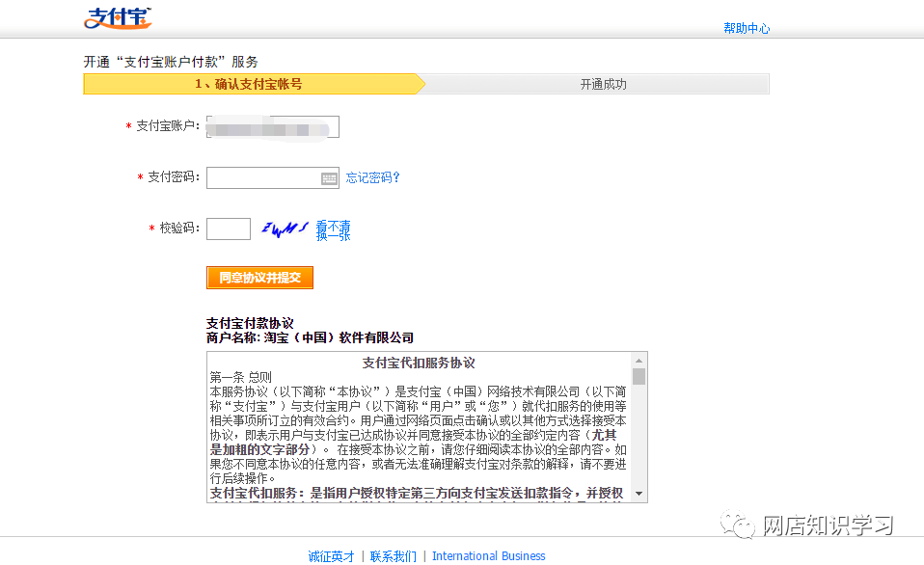Viewport: 924px width, 565px height.
Task: Open 联系我们 footer link
Action: pyautogui.click(x=394, y=556)
